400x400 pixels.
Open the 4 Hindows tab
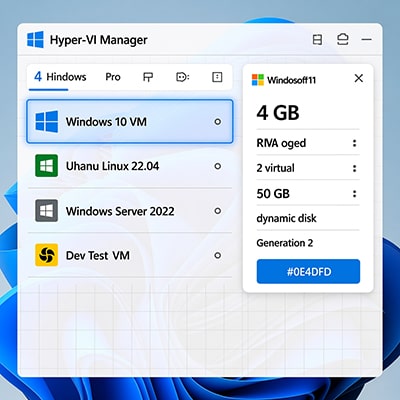point(60,77)
